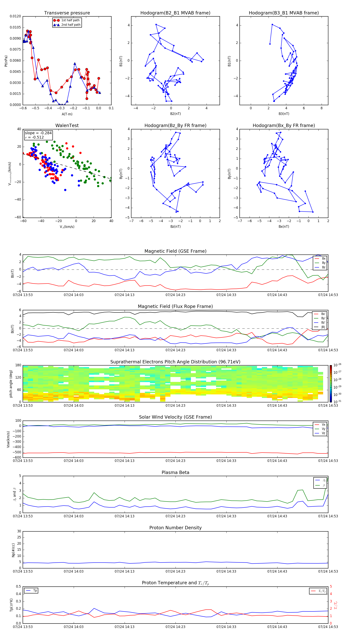Image resolution: width=351 pixels, height=644 pixels.
Task: Click the 'Hodogram(Bx_By FR frame)' title
Action: click(x=284, y=125)
